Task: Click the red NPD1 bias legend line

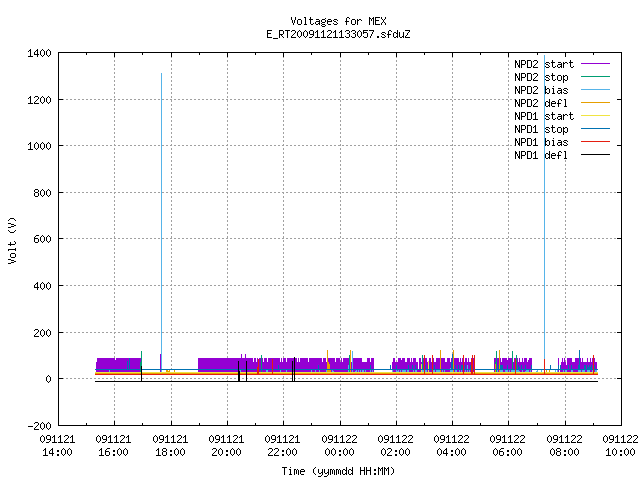Action: click(x=596, y=142)
